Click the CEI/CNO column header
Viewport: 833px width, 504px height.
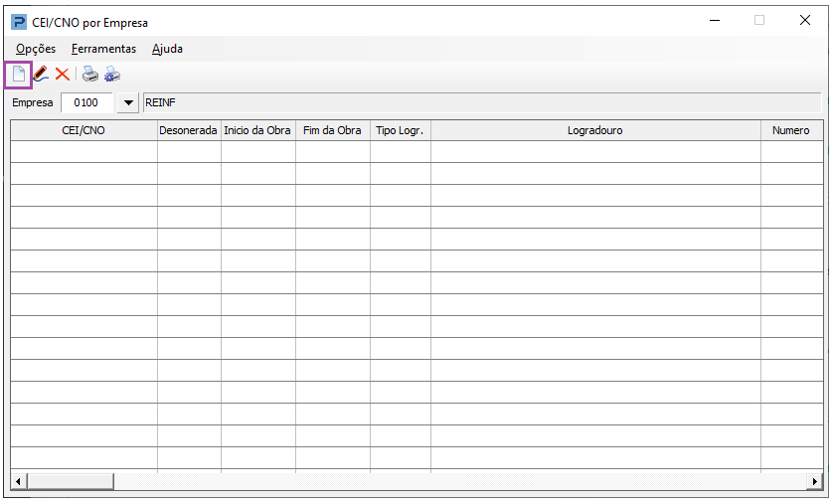83,130
